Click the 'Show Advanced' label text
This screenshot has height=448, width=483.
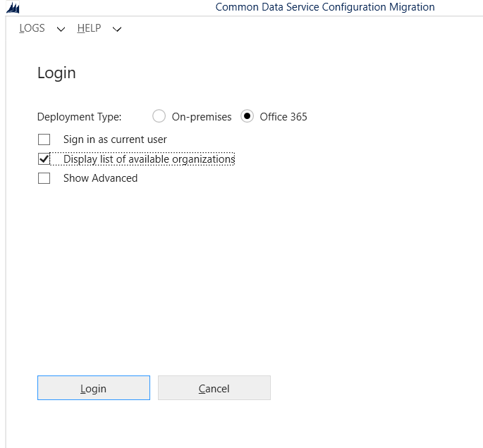(x=100, y=178)
